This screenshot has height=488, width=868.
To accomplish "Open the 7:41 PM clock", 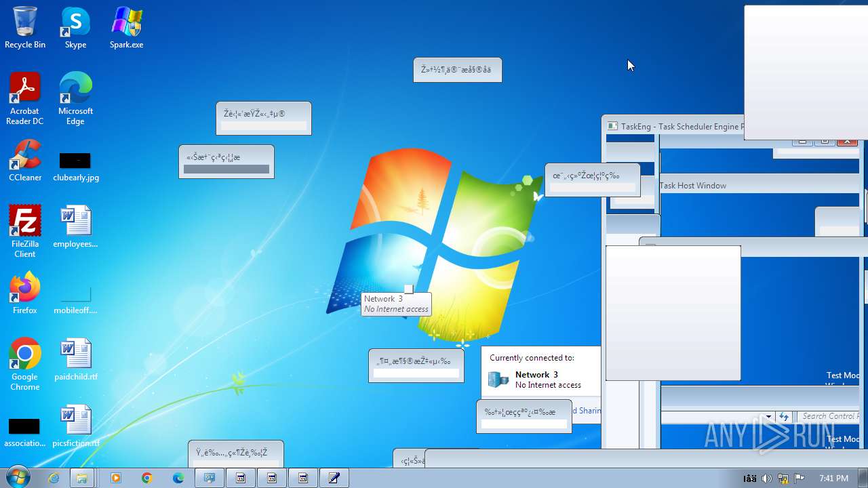I will click(833, 479).
